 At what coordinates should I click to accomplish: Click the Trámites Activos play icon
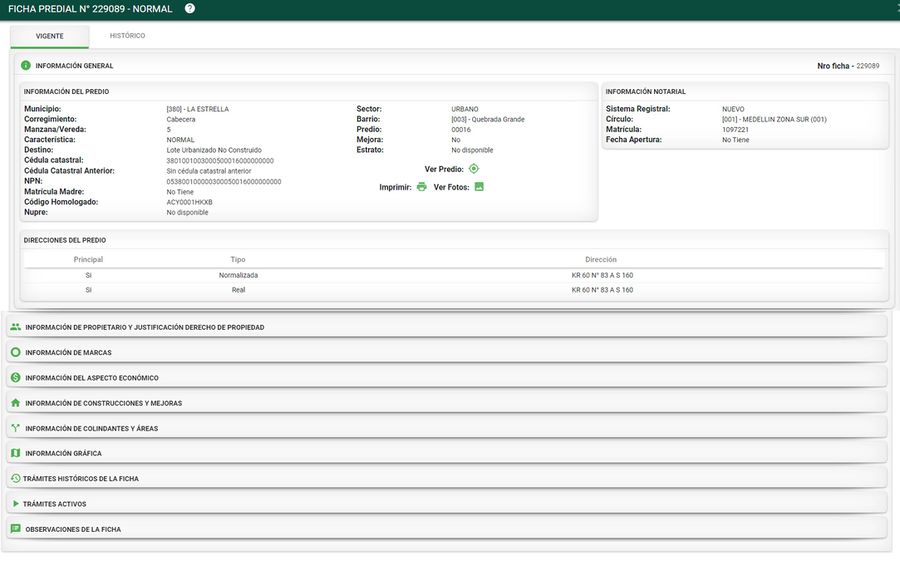click(x=15, y=504)
